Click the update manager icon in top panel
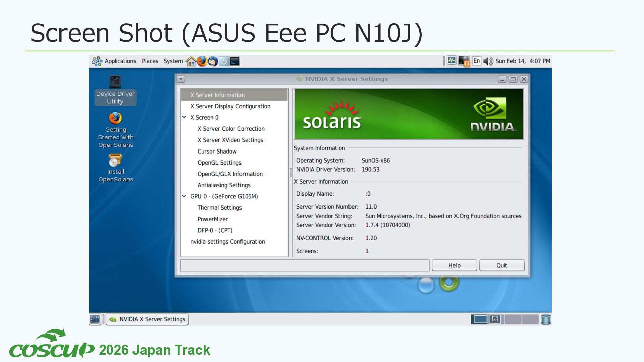 224,61
